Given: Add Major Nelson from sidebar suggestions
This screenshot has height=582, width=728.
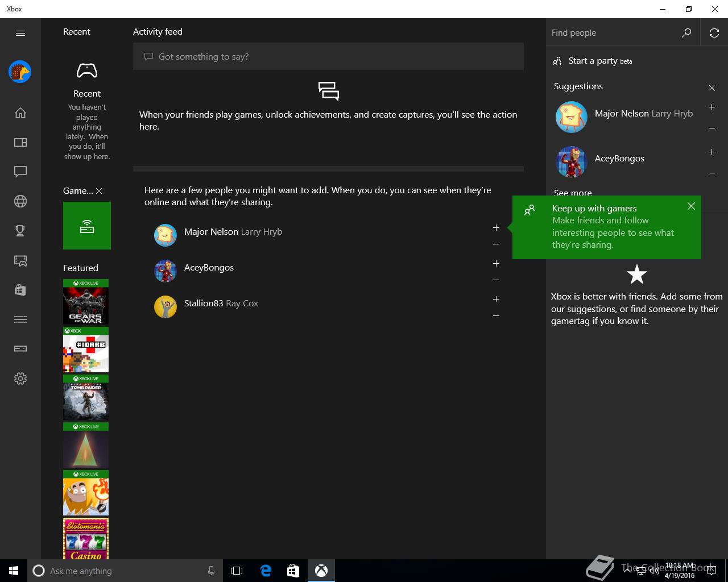Looking at the screenshot, I should [x=712, y=107].
